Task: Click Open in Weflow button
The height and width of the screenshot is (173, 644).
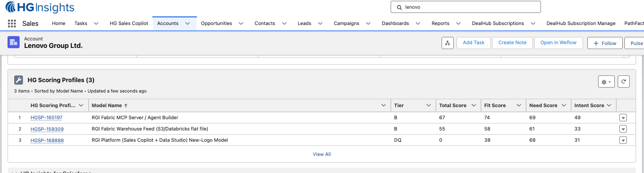Action: [x=558, y=43]
